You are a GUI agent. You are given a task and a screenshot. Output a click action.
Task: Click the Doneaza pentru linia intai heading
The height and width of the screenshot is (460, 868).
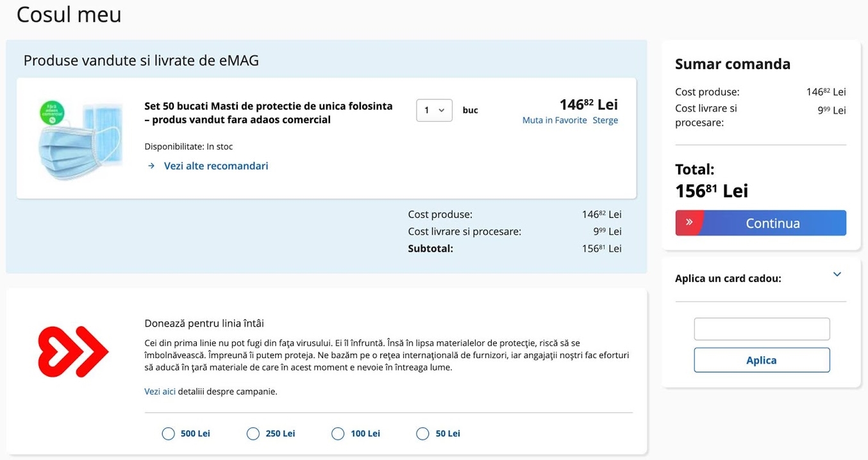coord(204,324)
